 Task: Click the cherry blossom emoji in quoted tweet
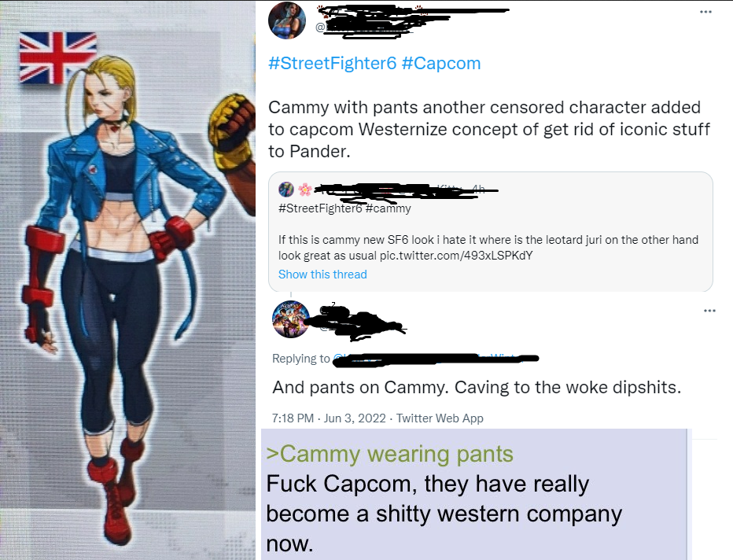[305, 190]
